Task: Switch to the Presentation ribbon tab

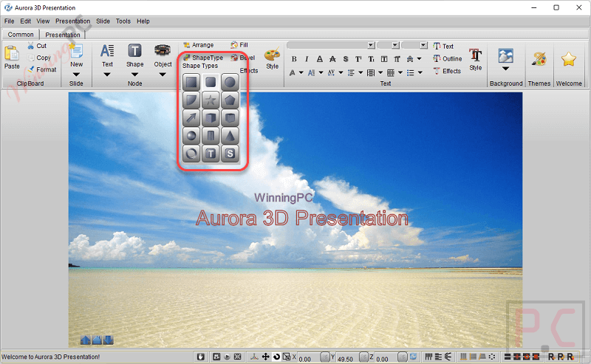Action: pos(63,35)
